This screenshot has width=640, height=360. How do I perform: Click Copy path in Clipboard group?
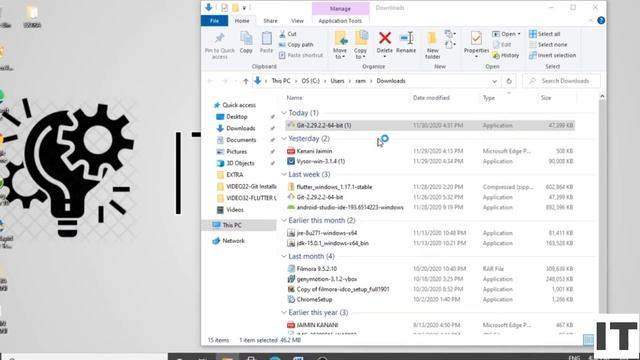[296, 44]
